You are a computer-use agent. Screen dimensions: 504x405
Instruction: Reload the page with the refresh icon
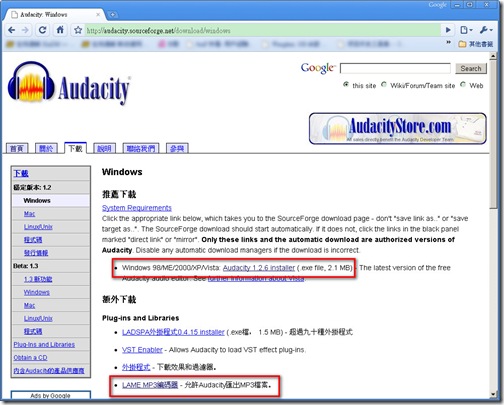tap(42, 30)
